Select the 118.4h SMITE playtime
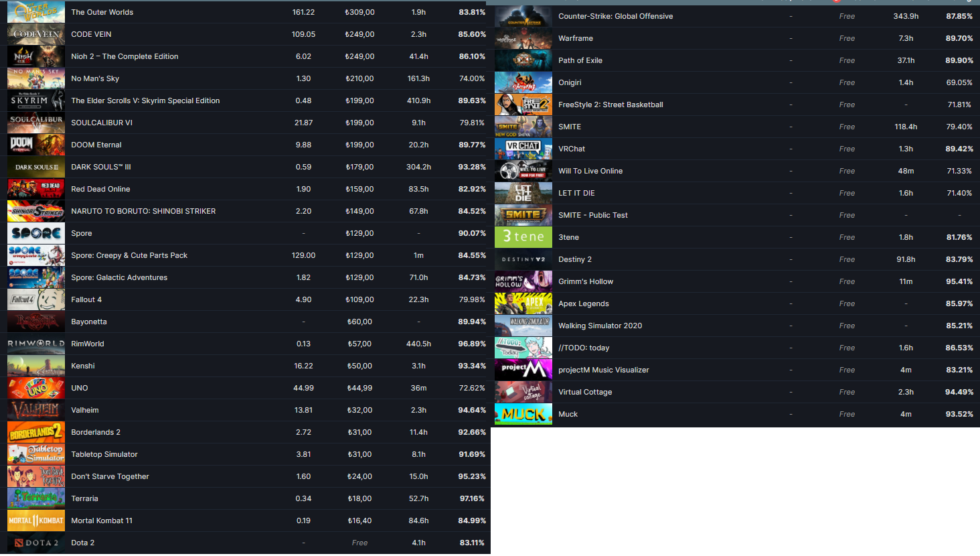The image size is (980, 556). 906,127
